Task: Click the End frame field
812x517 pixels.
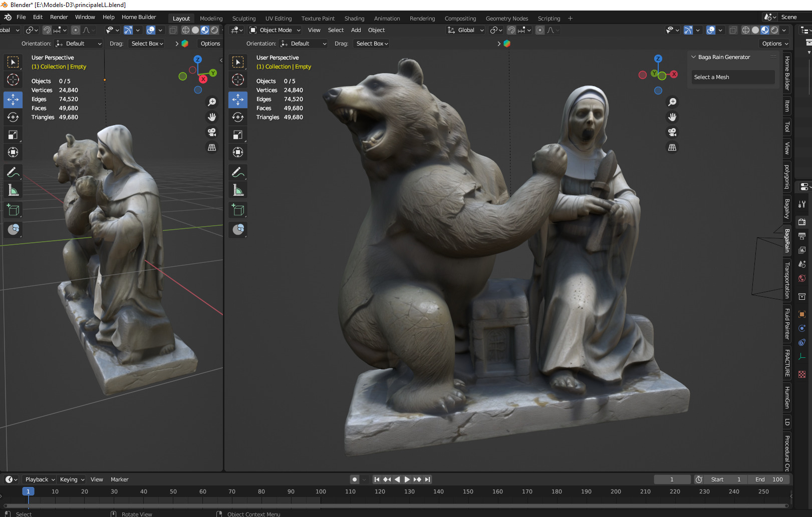Action: (769, 479)
